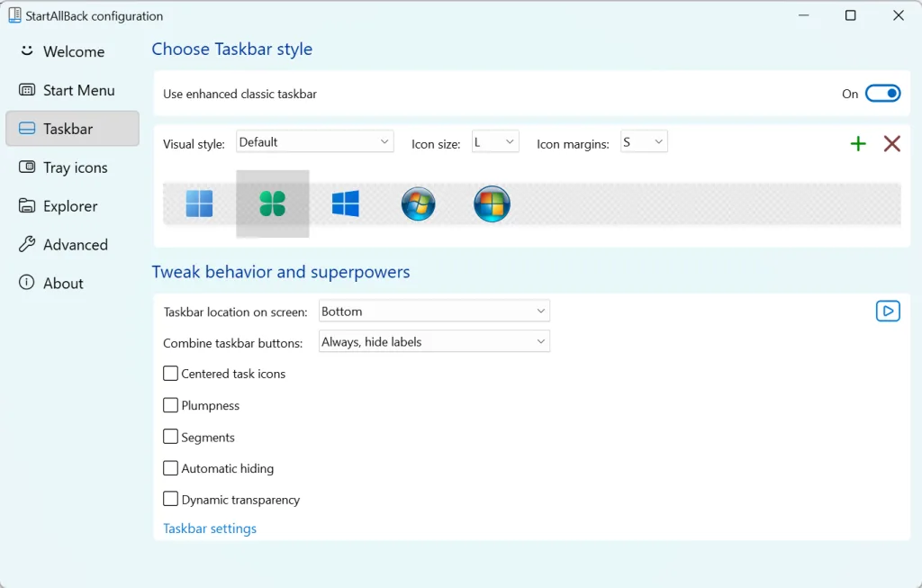The image size is (922, 588).
Task: Close the StartAllBack configuration window
Action: point(898,15)
